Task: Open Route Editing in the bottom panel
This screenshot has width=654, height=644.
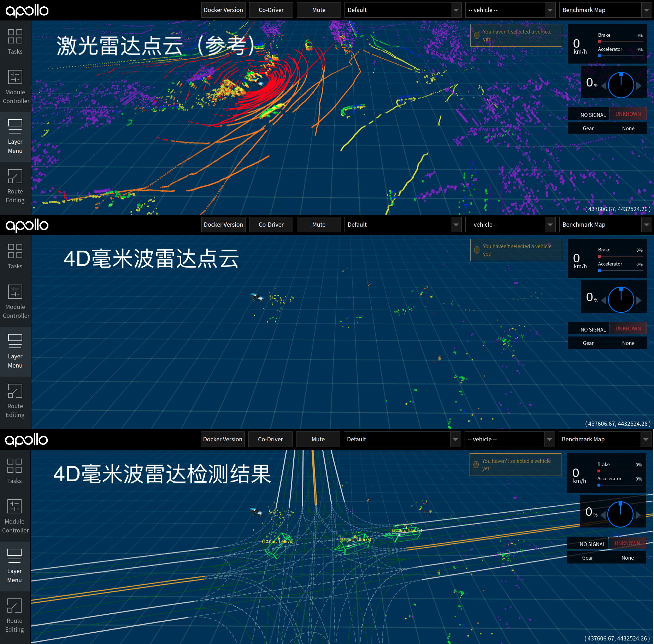Action: [14, 615]
